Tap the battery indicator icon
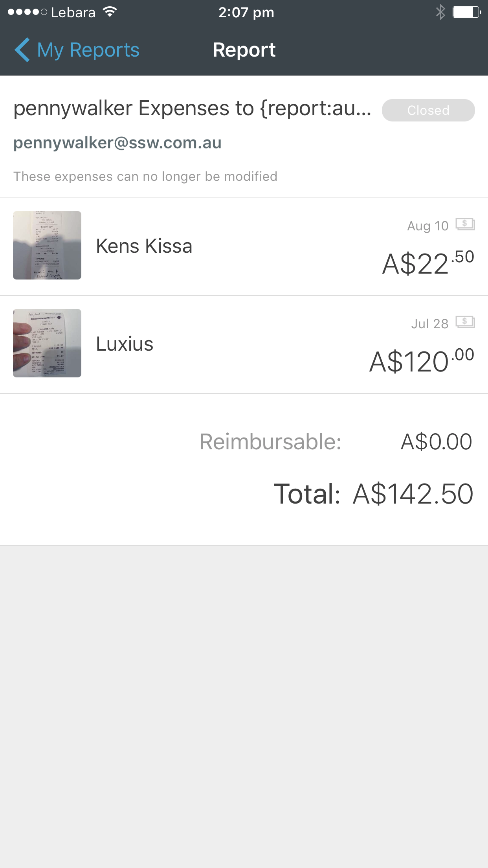Viewport: 488px width, 868px height. click(x=466, y=12)
